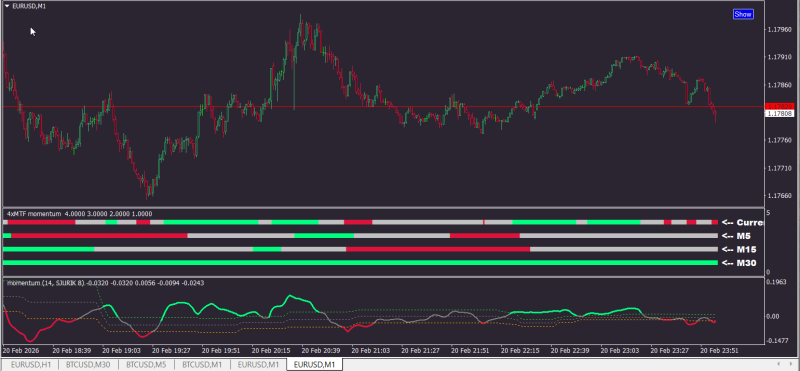Viewport: 800px width, 371px height.
Task: Click the '<-- M15' timeframe row label
Action: [739, 250]
